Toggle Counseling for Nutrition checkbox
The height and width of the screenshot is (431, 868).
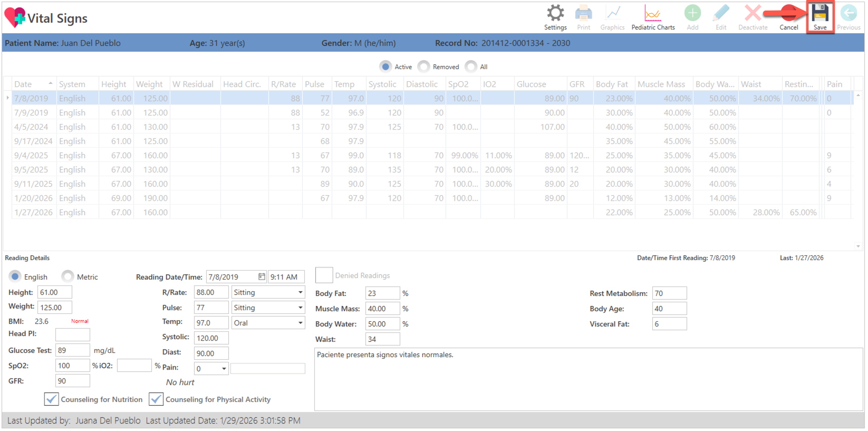tap(52, 399)
